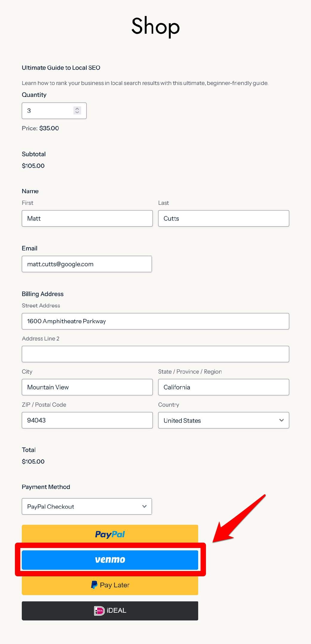
Task: Click the iDEAL logo icon
Action: pyautogui.click(x=99, y=611)
